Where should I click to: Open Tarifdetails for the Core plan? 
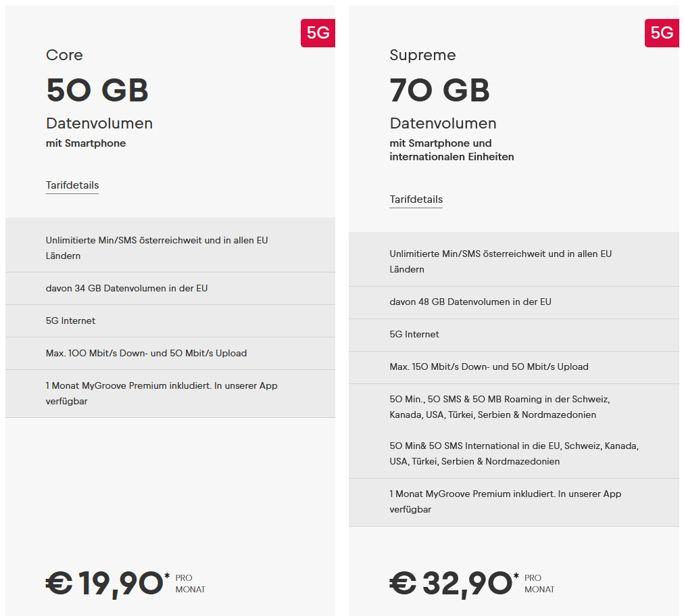72,185
